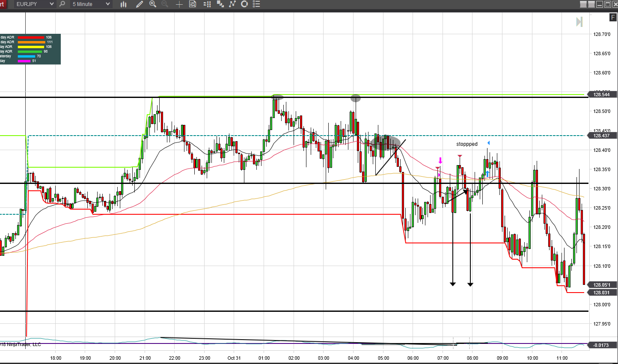Click the 11:00 time axis label
Screen dimensions: 618x364
pyautogui.click(x=562, y=358)
